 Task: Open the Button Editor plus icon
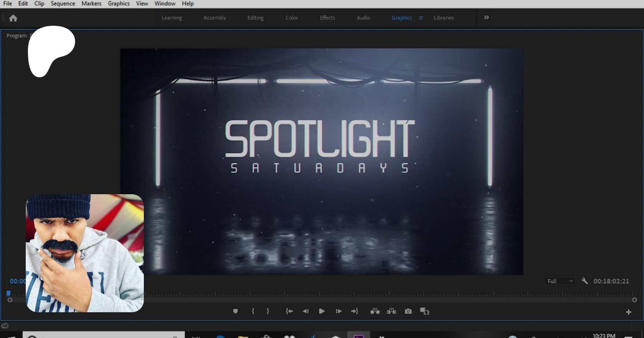tap(628, 312)
